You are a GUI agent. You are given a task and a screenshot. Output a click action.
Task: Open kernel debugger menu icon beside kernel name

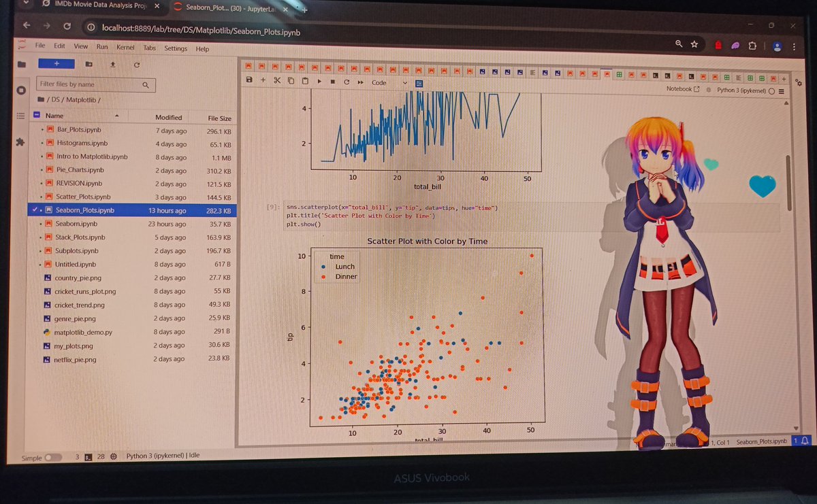[709, 90]
